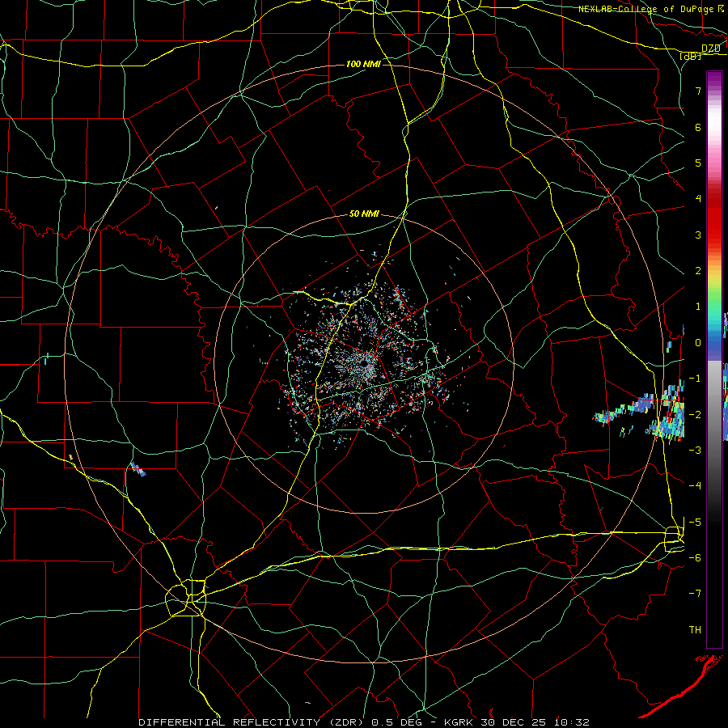
Task: Click the 0 value on color scale
Action: [698, 343]
